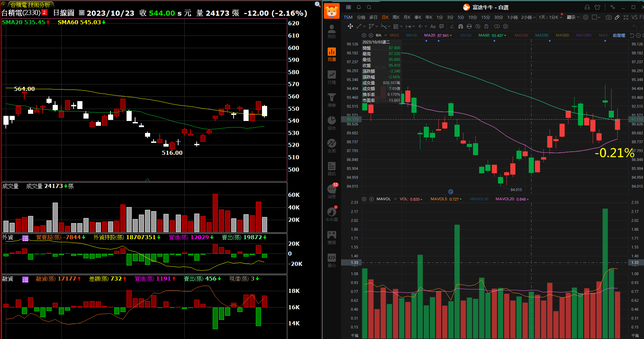Toggle the overlapping circles overlay icon
644x339 pixels.
coord(497,26)
